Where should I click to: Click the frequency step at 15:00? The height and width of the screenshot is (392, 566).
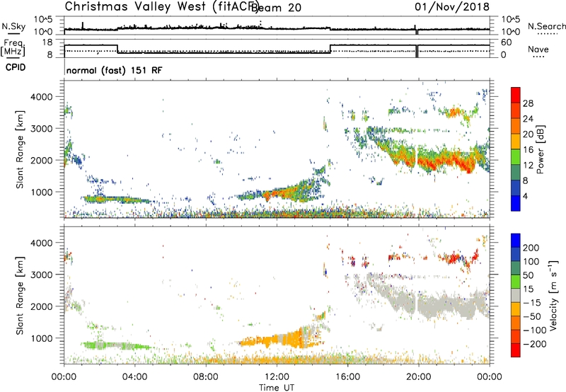coord(330,49)
